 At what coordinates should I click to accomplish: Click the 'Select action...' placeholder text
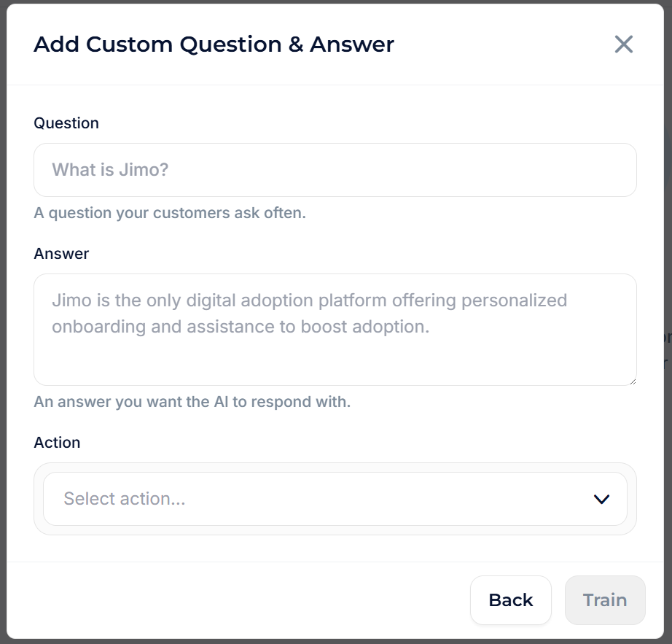(x=125, y=499)
